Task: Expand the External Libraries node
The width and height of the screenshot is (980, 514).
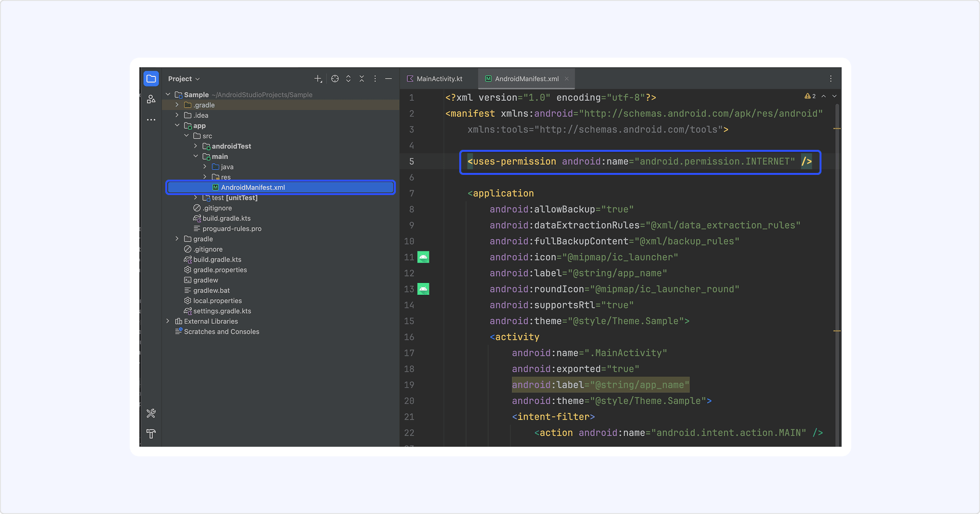Action: (168, 321)
